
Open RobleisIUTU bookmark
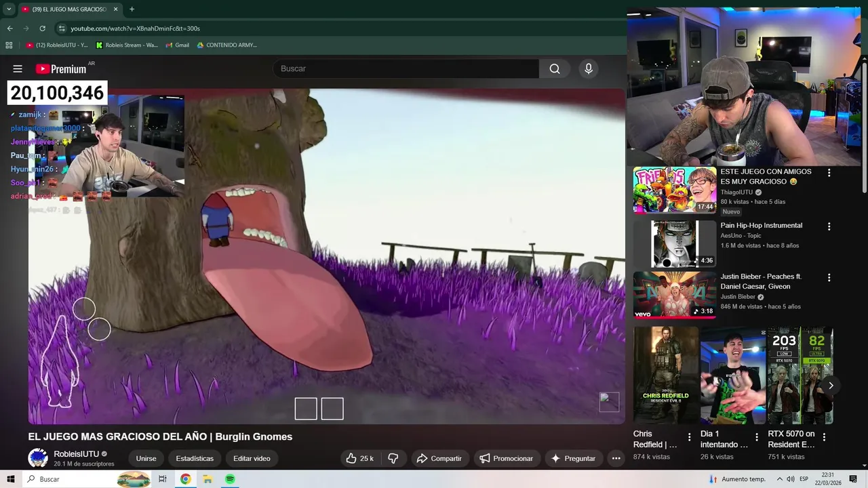point(57,45)
